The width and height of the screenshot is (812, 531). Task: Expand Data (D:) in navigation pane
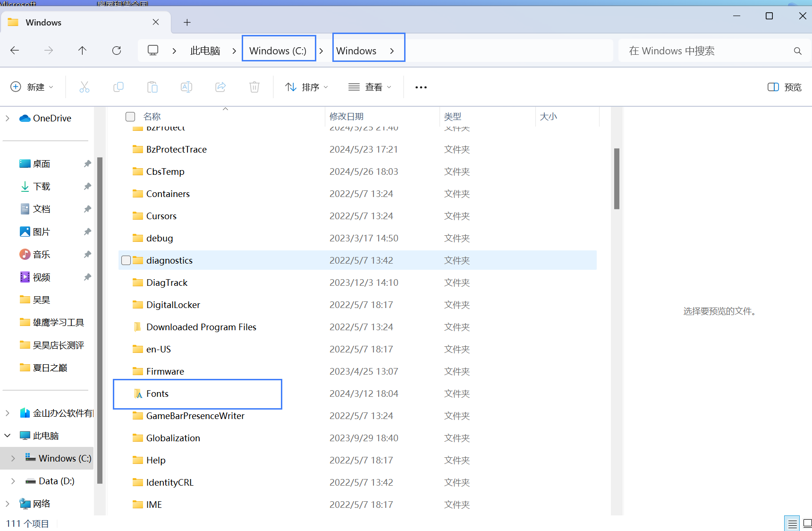pos(13,481)
